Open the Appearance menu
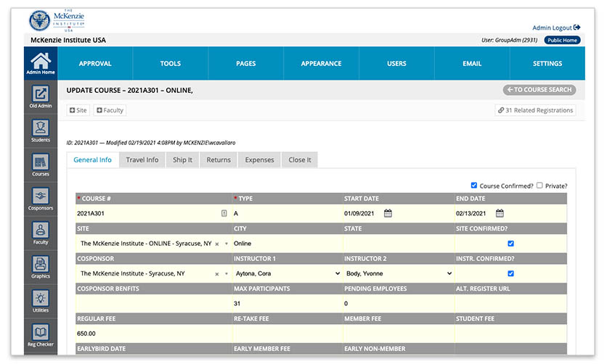This screenshot has height=364, width=607. click(x=322, y=63)
